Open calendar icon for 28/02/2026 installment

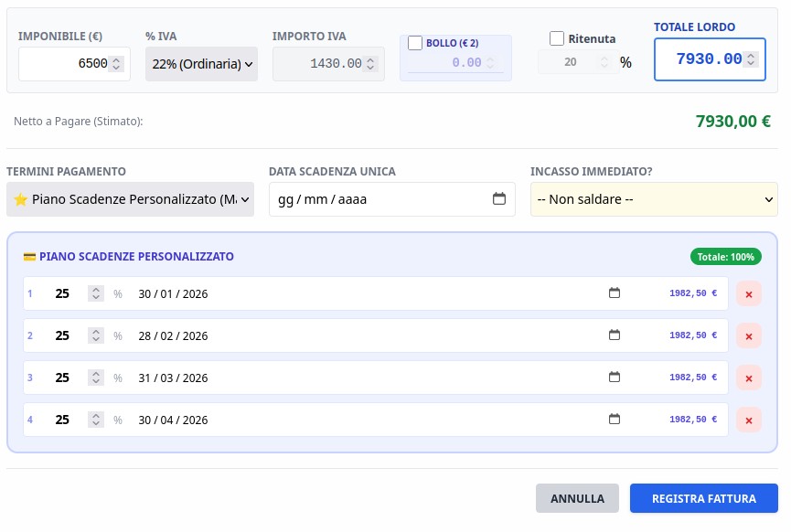[x=615, y=335]
